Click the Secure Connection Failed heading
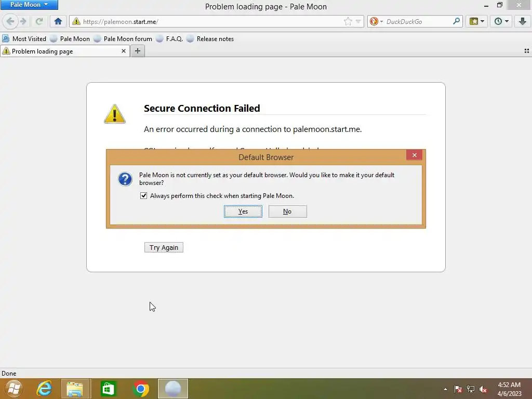This screenshot has width=532, height=399. click(x=202, y=108)
